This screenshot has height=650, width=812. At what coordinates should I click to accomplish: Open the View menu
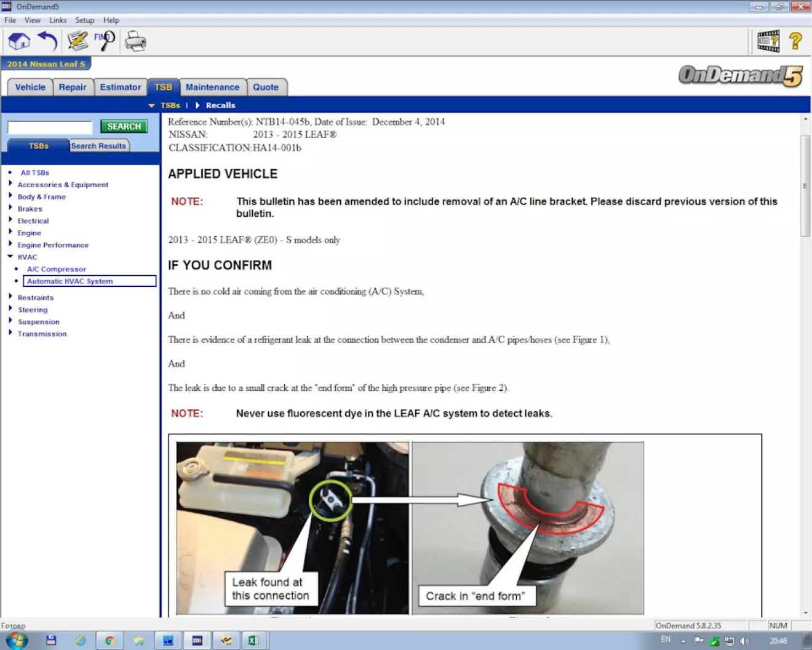pos(33,20)
